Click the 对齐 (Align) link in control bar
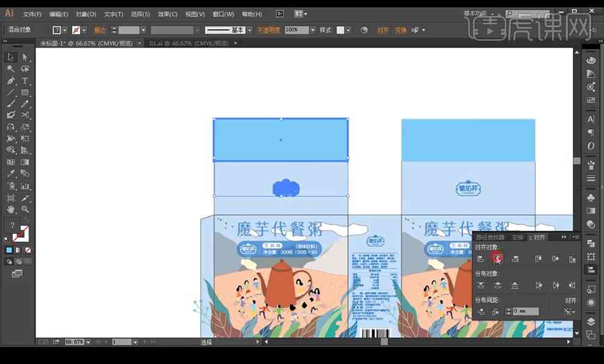 [383, 30]
